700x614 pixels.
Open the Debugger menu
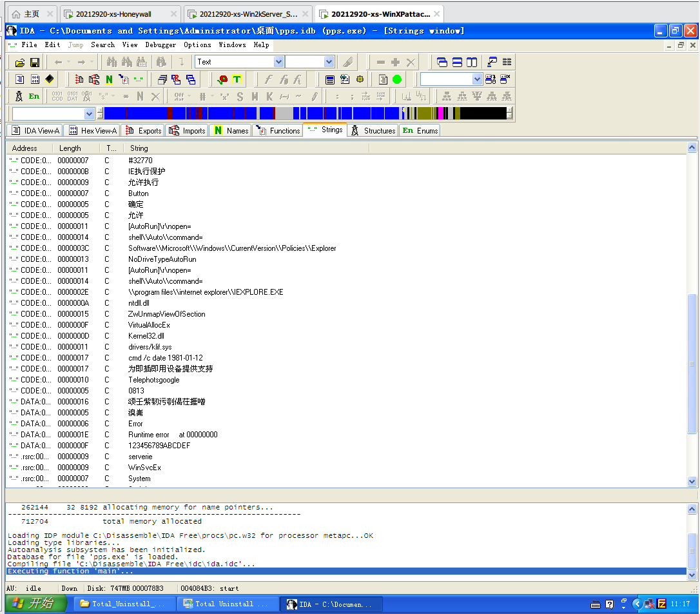coord(160,45)
